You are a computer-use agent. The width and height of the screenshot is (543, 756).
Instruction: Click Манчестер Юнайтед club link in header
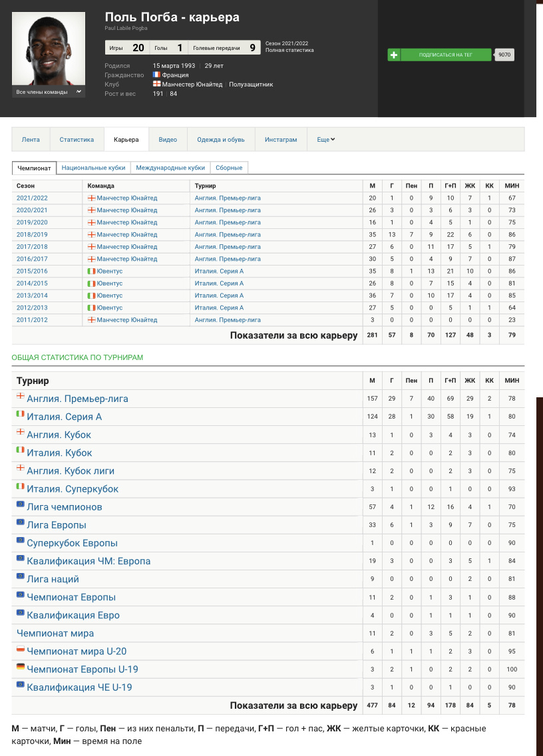click(x=192, y=85)
